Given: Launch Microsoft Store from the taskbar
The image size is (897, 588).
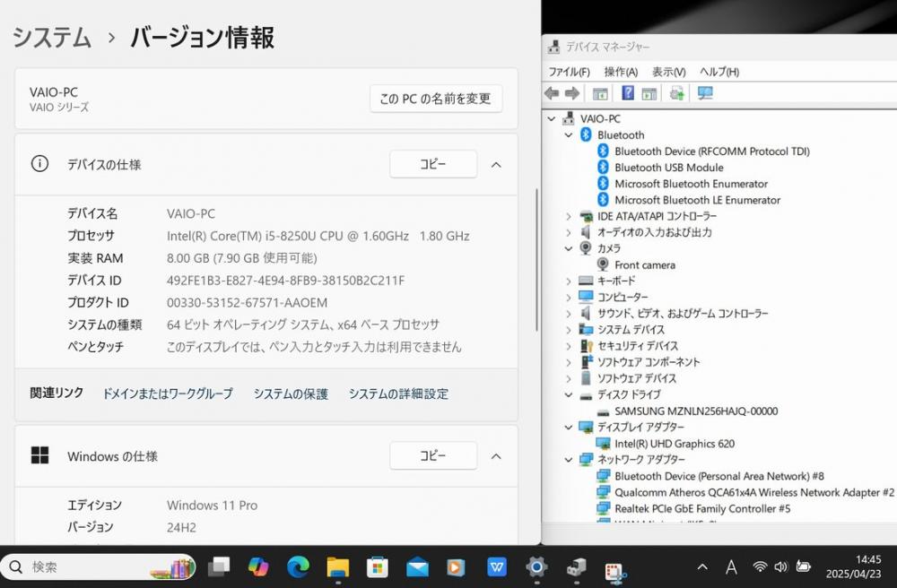Looking at the screenshot, I should tap(377, 566).
